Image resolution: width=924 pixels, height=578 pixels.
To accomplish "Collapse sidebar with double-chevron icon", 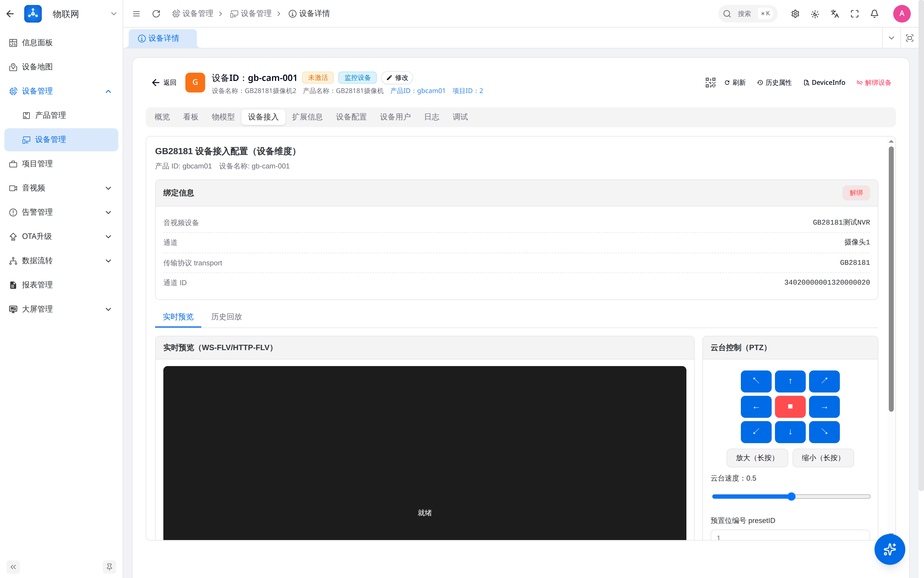I will pos(13,567).
